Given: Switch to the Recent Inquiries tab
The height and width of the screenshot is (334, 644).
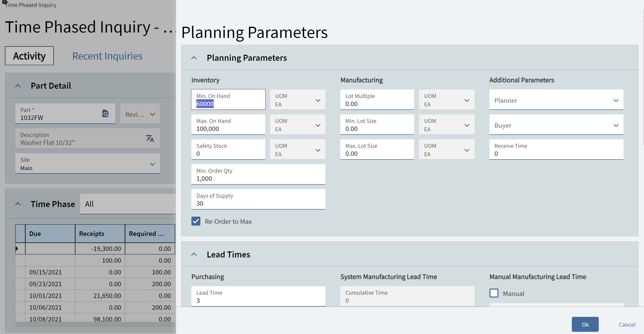Looking at the screenshot, I should click(x=107, y=56).
